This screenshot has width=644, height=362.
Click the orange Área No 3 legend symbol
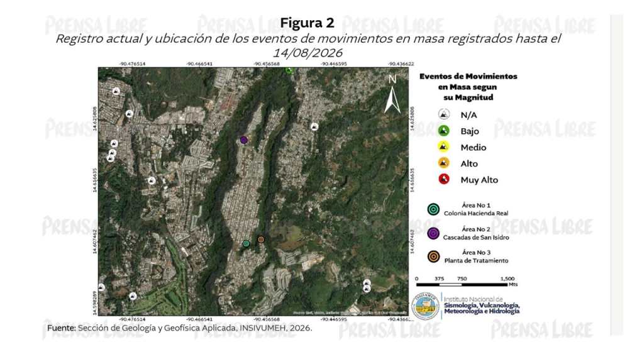point(433,257)
